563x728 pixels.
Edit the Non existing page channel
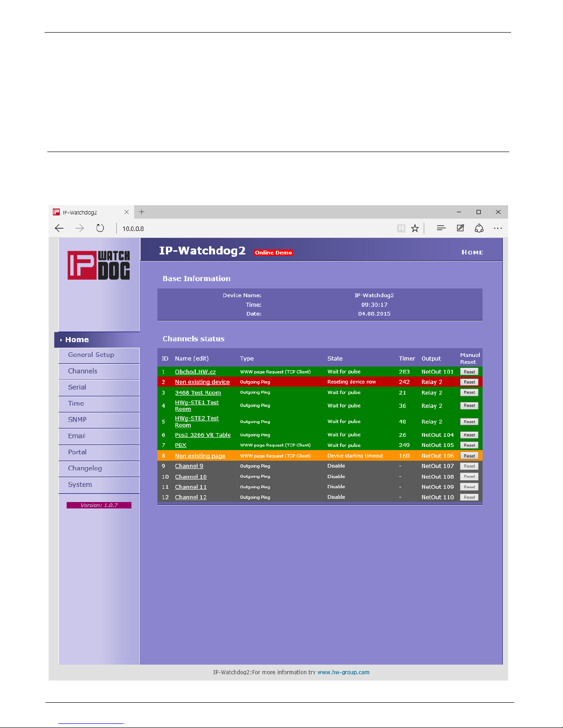(x=200, y=456)
